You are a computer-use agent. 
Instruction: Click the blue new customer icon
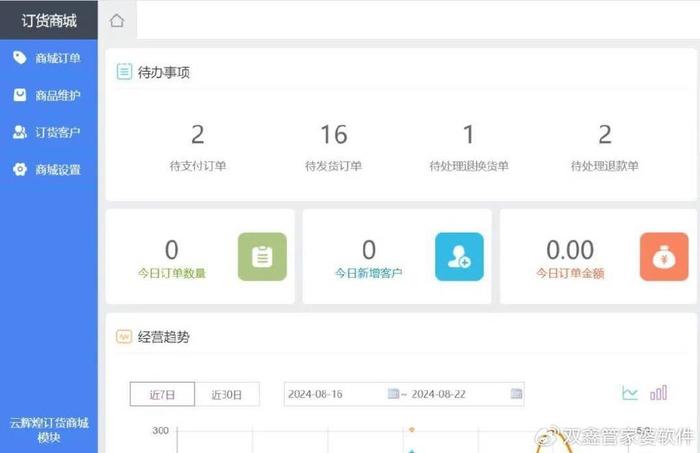459,257
